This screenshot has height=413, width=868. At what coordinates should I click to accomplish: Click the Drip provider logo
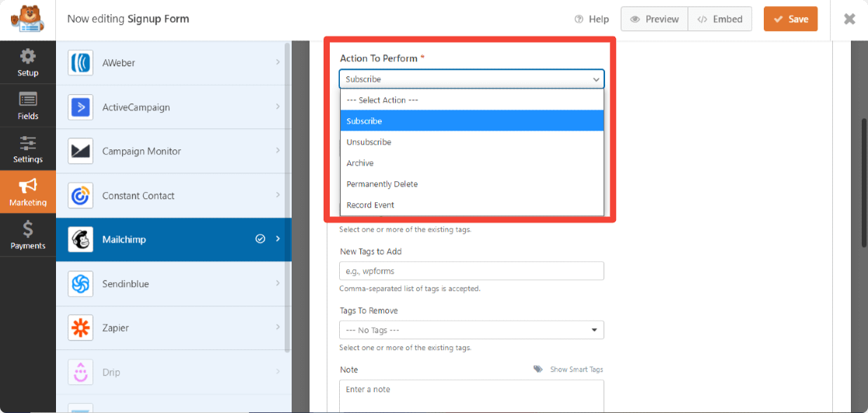(x=80, y=372)
